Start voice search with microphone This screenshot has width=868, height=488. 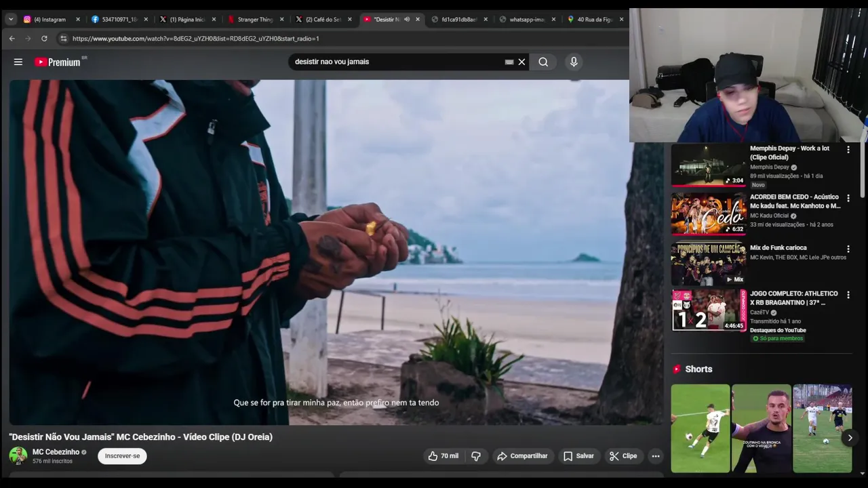(574, 62)
